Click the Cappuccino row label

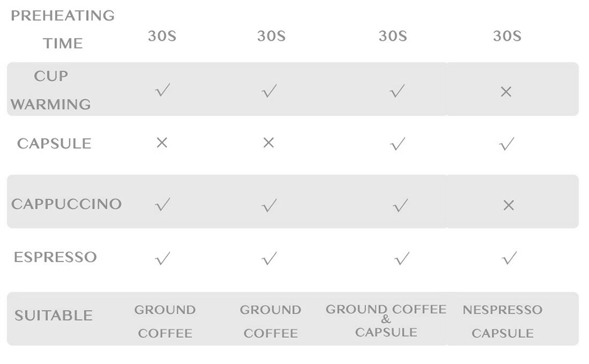click(x=66, y=204)
